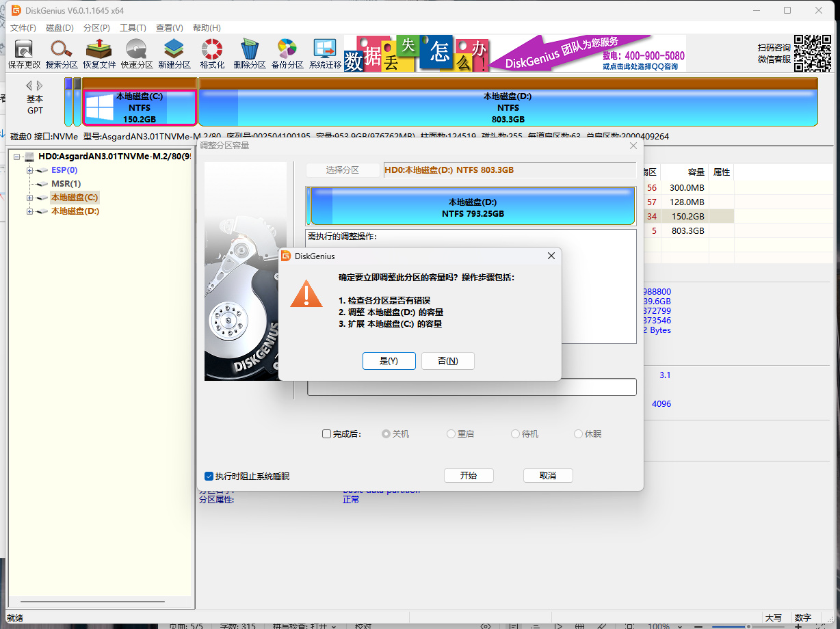Open Search Partitions (搜索分区) tool
Screen dimensions: 840x629
tap(62, 54)
